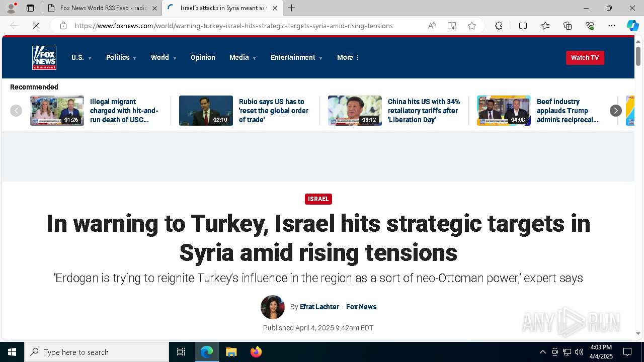
Task: Show next recommended videos arrow
Action: pyautogui.click(x=616, y=111)
